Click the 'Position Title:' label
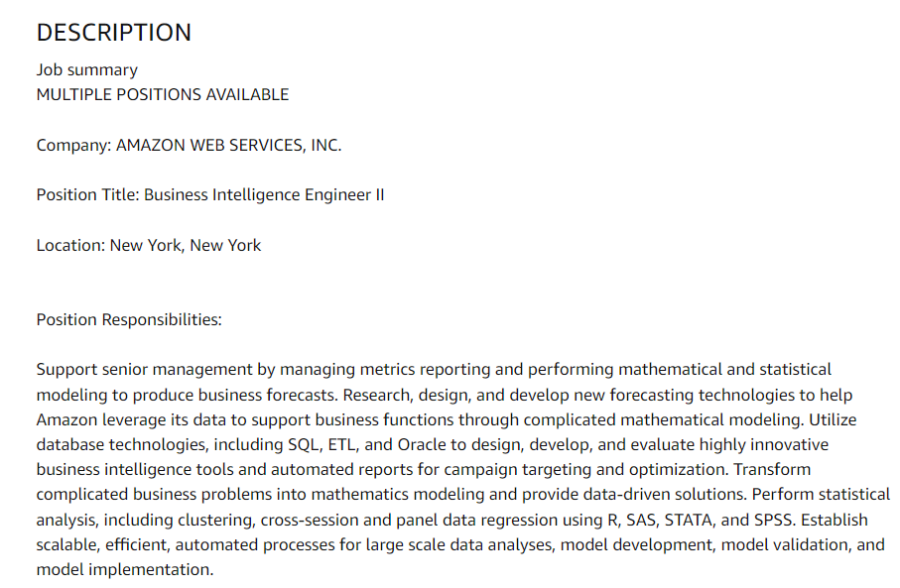This screenshot has width=900, height=588. tap(88, 195)
